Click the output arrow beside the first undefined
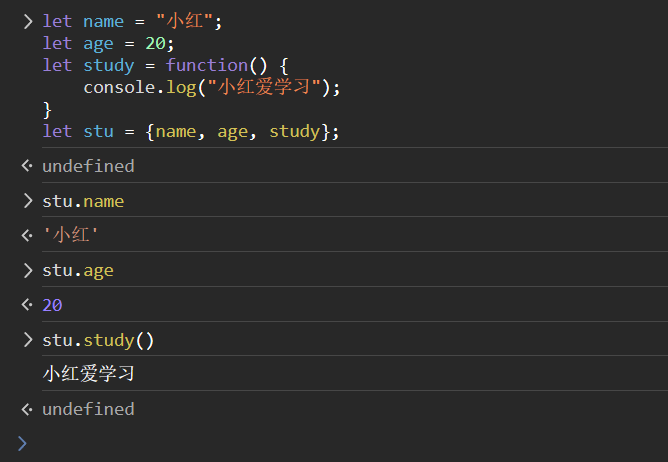The height and width of the screenshot is (462, 668). (x=27, y=166)
